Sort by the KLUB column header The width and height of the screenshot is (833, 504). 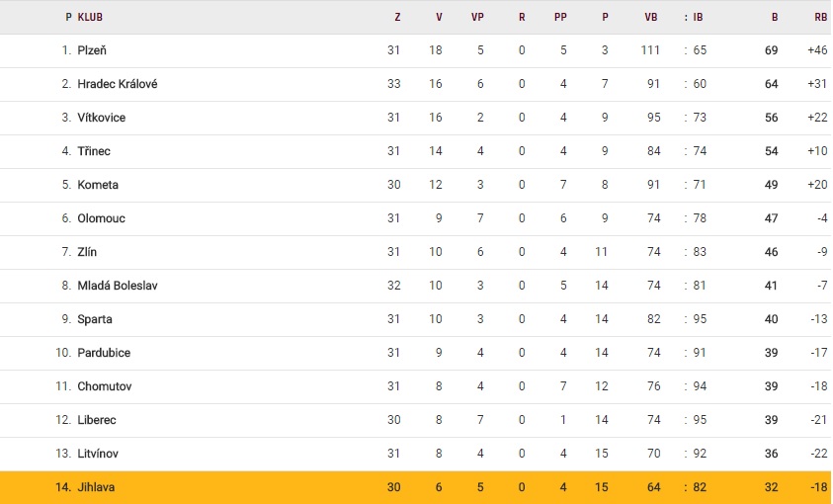(x=90, y=17)
